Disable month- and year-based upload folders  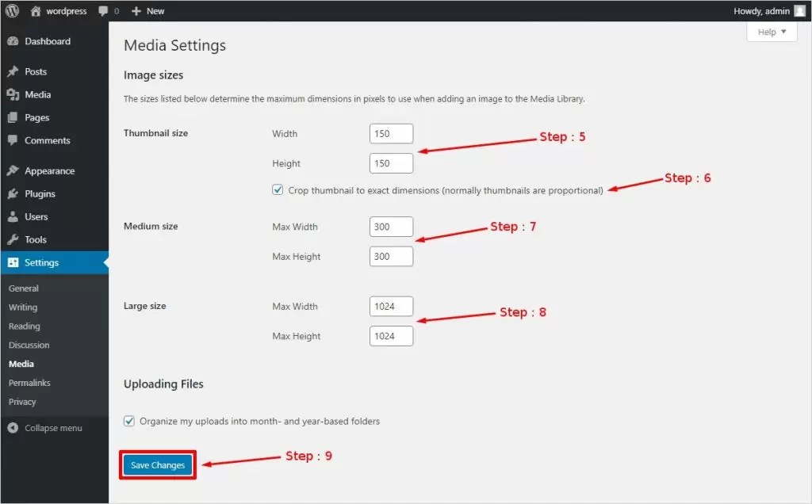point(128,421)
